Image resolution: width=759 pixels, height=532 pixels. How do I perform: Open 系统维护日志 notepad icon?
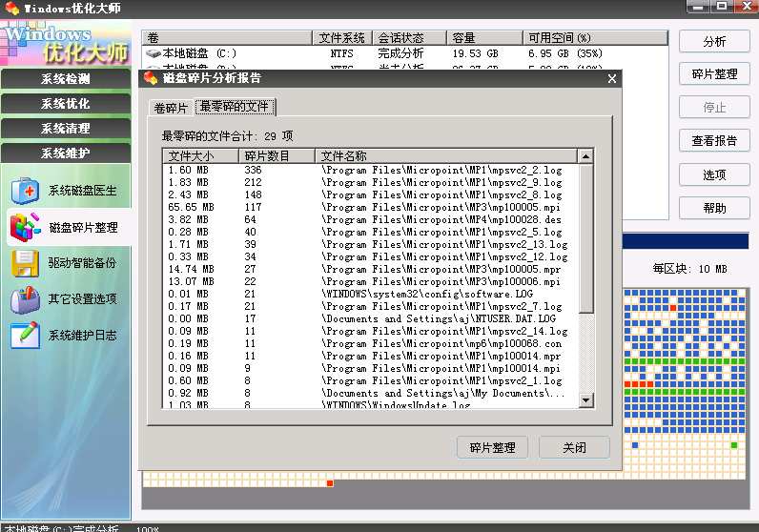(25, 335)
